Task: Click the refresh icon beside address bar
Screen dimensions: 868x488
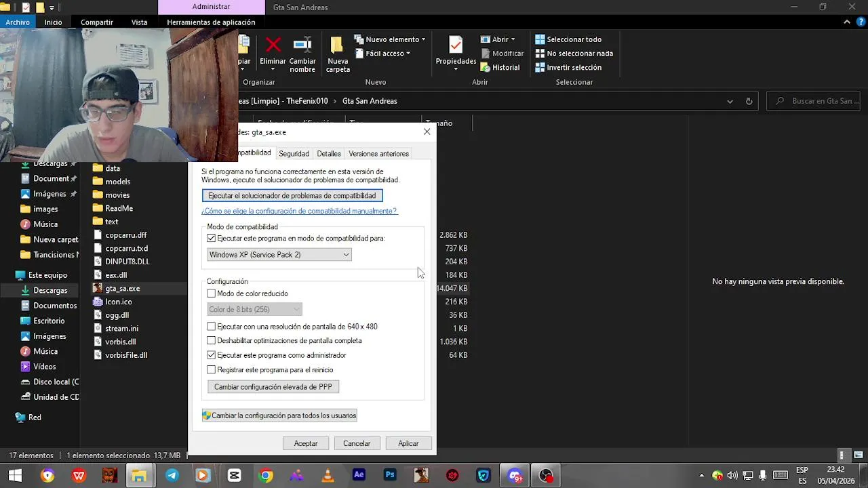Action: point(749,101)
